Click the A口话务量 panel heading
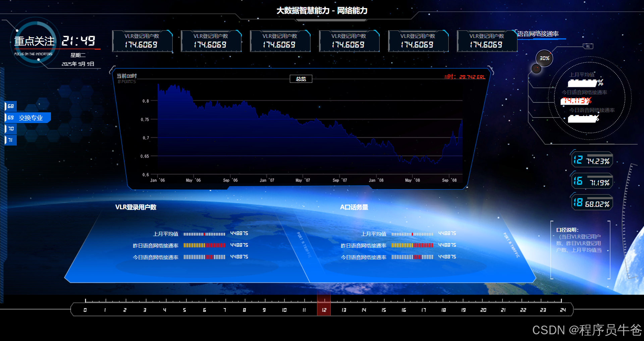 pyautogui.click(x=354, y=207)
